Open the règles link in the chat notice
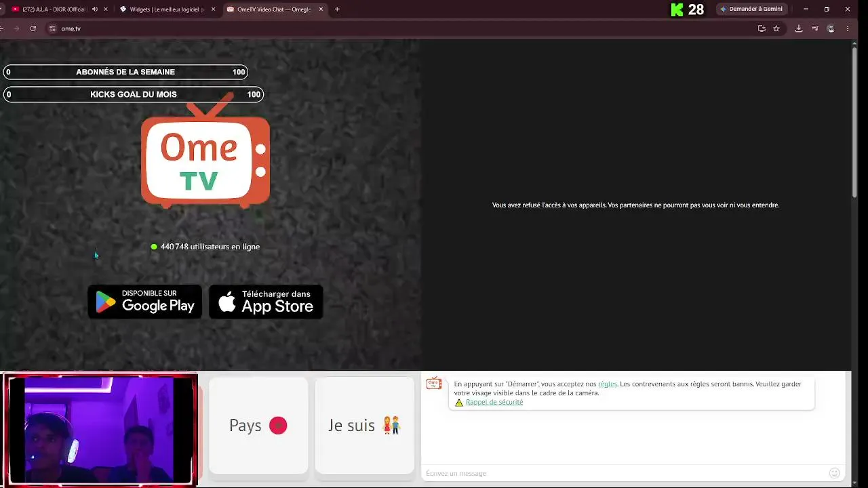Viewport: 868px width, 488px height. 608,384
